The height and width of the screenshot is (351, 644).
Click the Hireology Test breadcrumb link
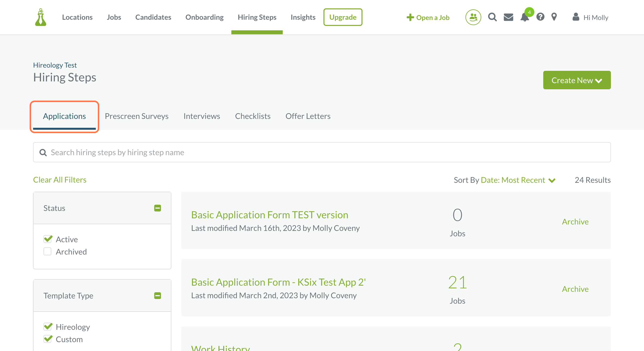(55, 65)
